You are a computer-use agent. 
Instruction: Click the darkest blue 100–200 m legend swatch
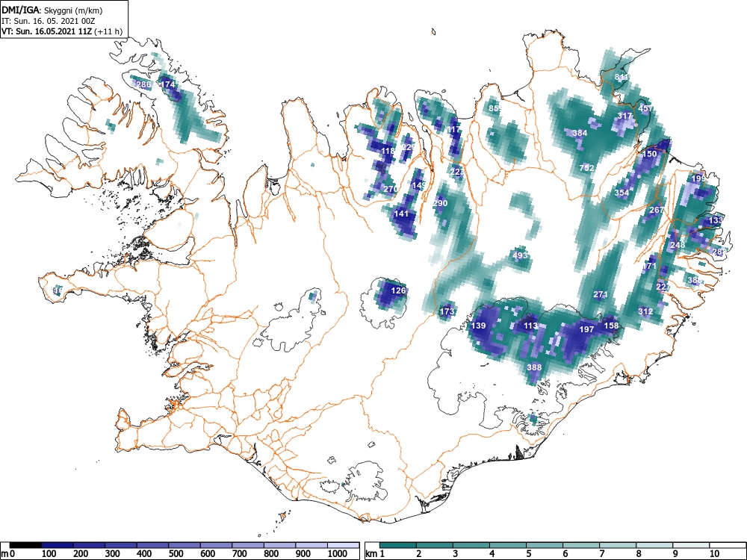coord(58,545)
